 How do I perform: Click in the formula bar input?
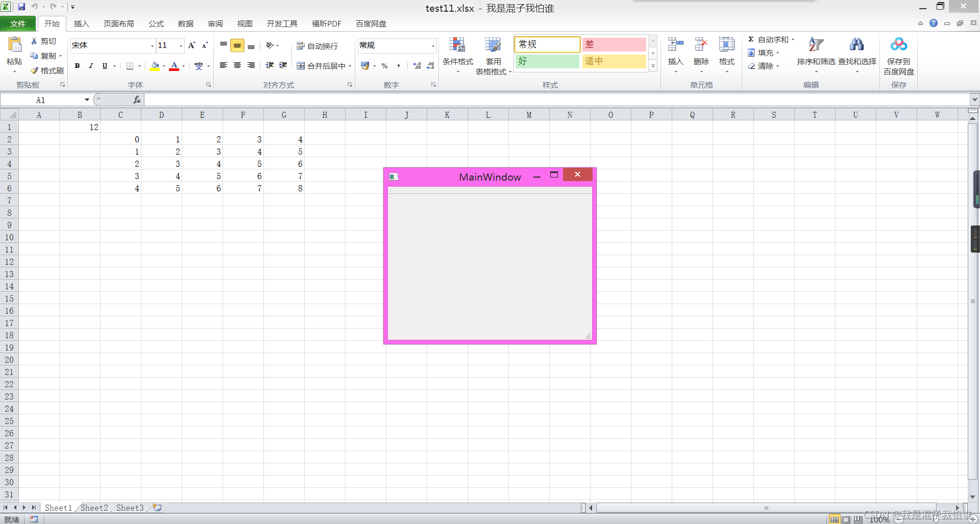coord(556,100)
